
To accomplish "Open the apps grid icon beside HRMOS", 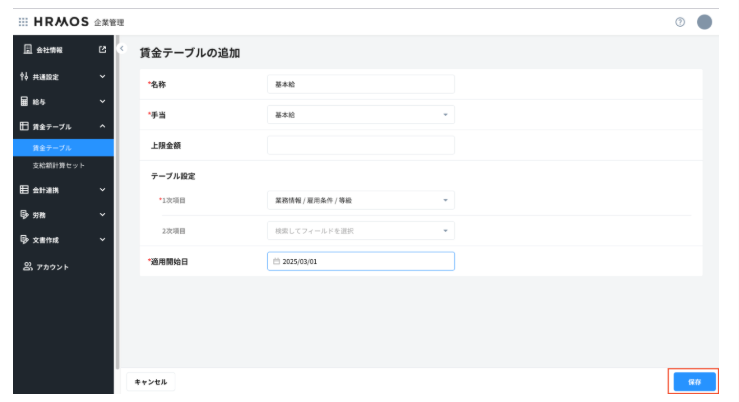I will coord(24,22).
